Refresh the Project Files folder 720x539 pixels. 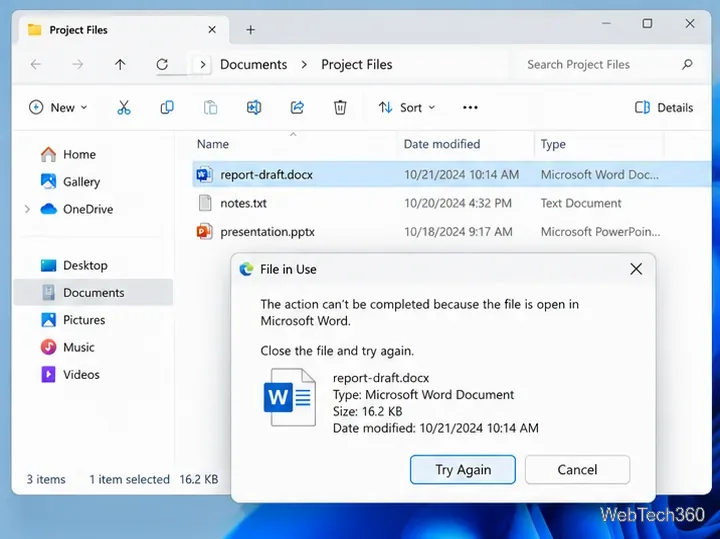[162, 64]
